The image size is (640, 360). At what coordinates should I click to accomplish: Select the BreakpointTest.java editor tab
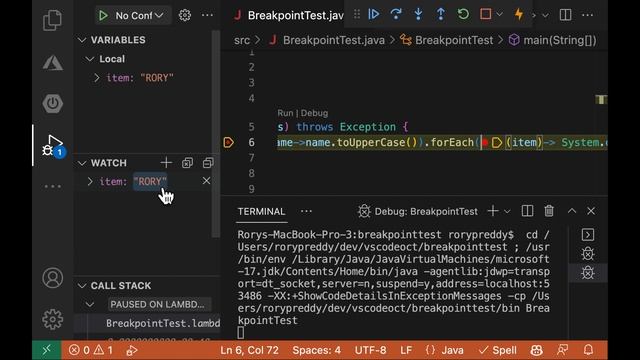click(288, 16)
